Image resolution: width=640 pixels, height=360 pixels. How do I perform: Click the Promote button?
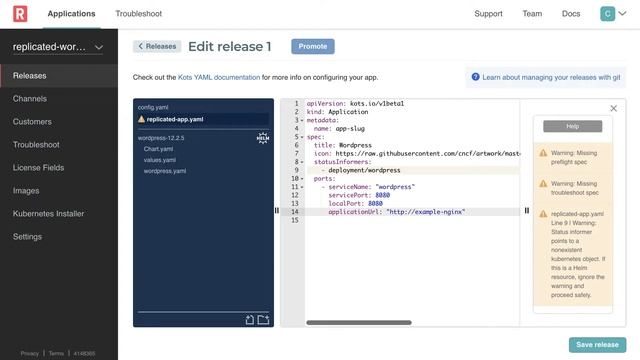click(x=313, y=46)
